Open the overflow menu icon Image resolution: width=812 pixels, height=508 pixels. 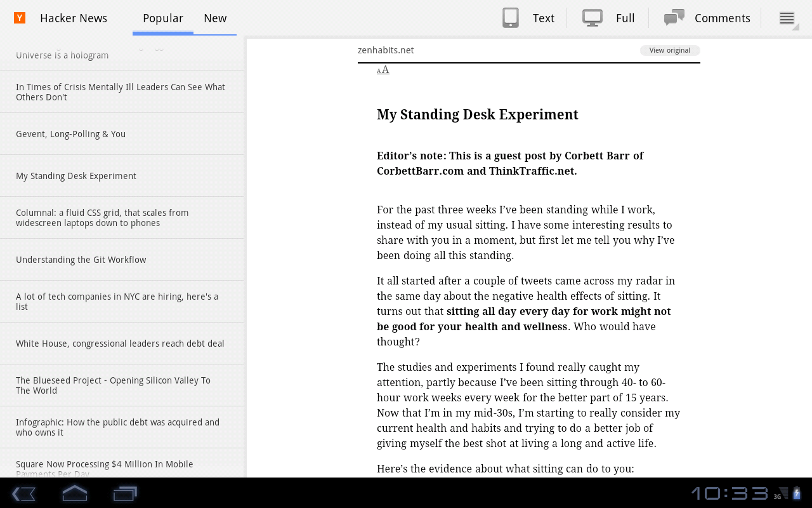[x=787, y=18]
